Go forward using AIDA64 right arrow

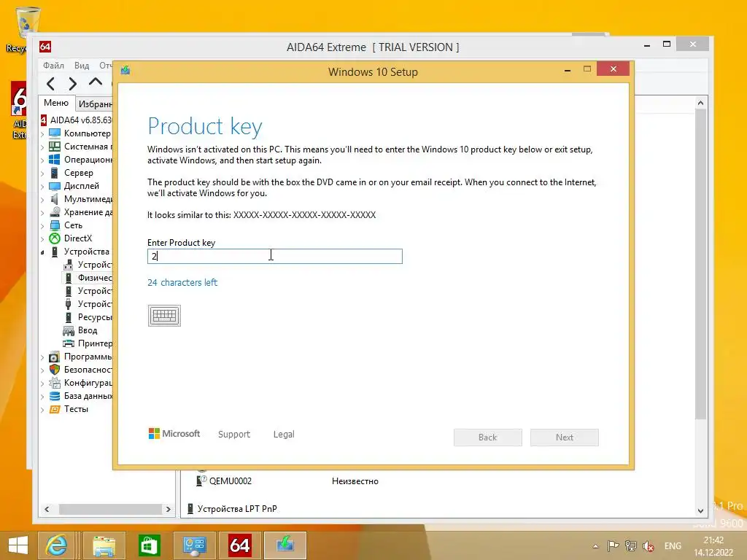pos(72,84)
